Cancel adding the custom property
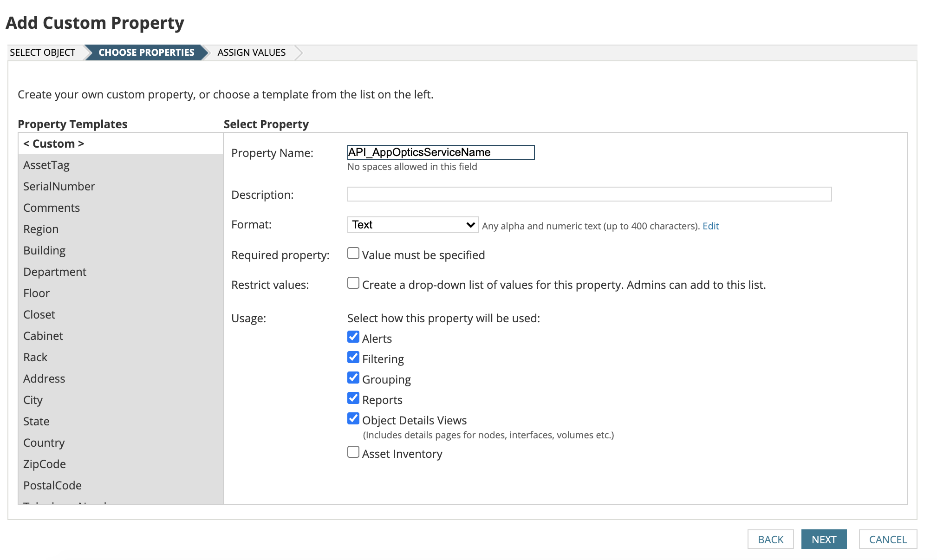 [x=887, y=540]
